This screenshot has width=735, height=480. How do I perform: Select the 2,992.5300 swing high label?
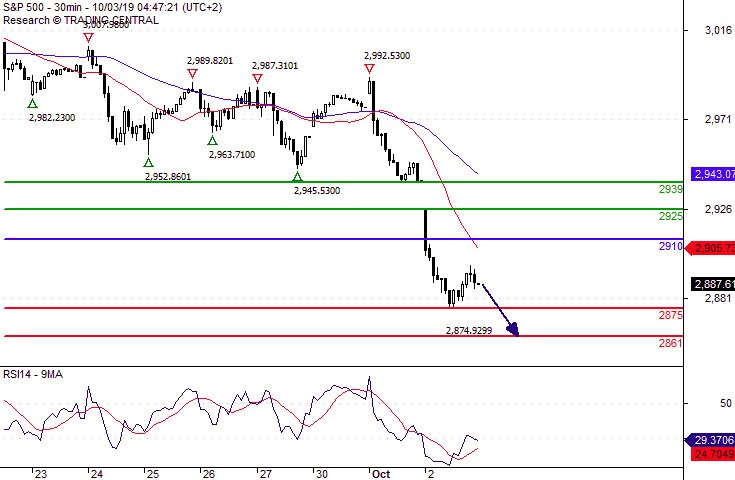[x=387, y=55]
